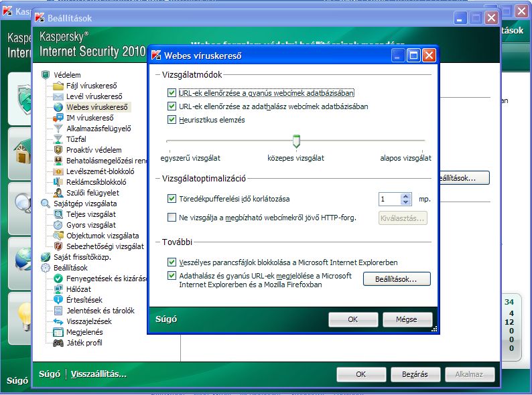Toggle URL check against phishing addresses database

(x=172, y=106)
